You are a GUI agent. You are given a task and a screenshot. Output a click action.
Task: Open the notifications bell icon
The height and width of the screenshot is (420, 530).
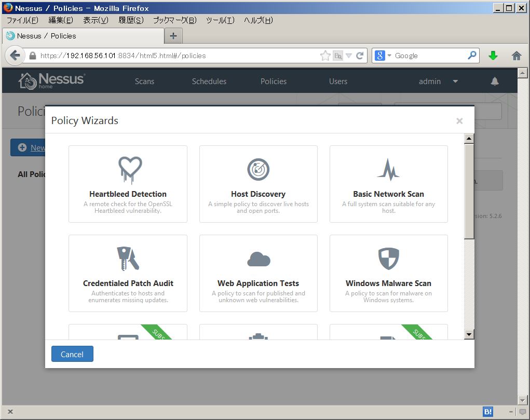(495, 81)
